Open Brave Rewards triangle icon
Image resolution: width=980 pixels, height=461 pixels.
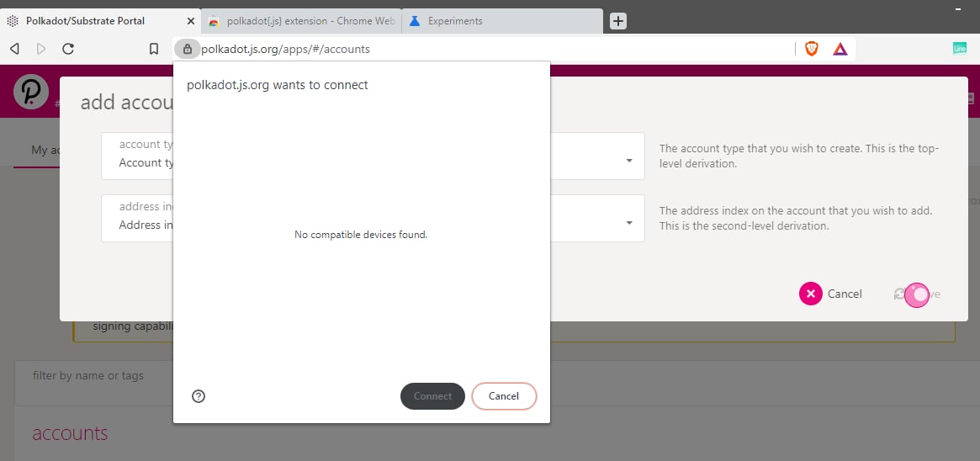coord(840,49)
